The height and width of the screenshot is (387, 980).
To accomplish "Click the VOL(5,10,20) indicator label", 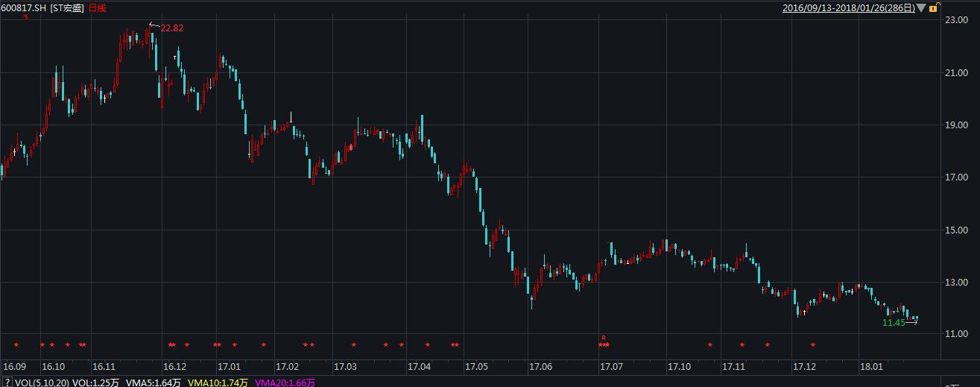I will (44, 383).
